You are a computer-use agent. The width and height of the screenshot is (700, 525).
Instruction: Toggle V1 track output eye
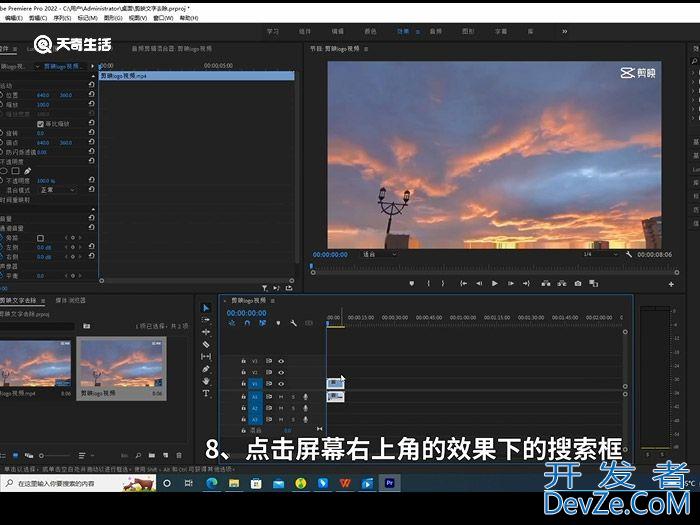(x=281, y=383)
